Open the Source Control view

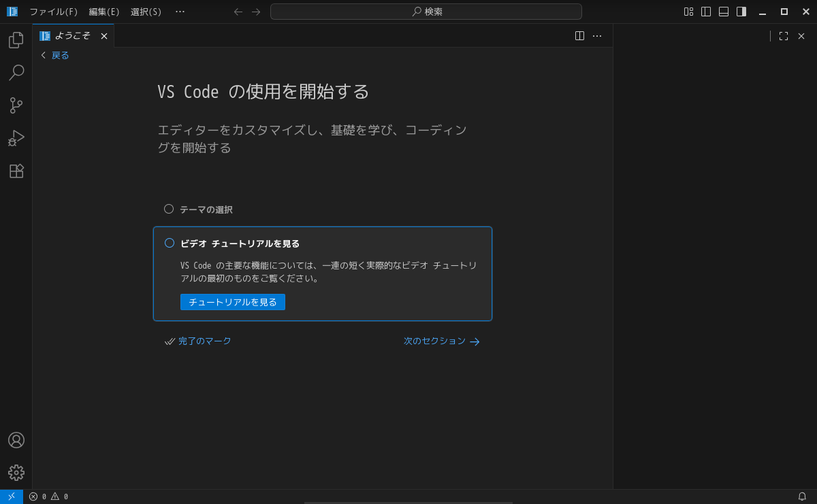pyautogui.click(x=16, y=105)
